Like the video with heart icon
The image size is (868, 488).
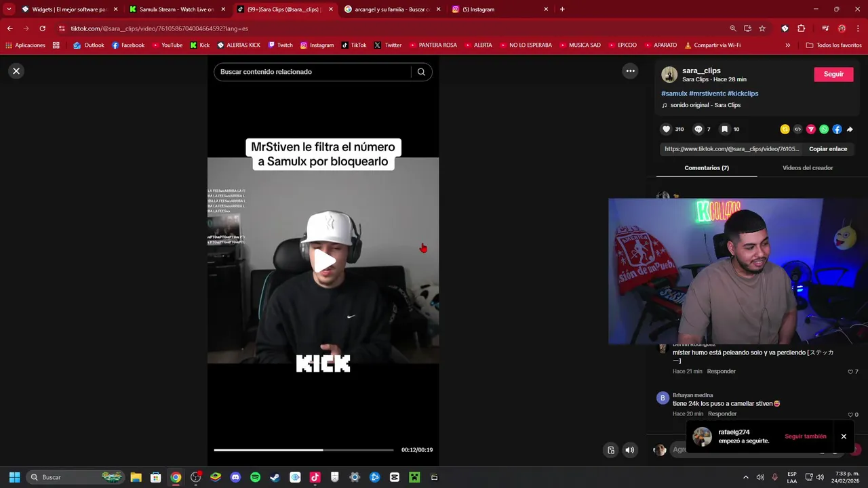click(666, 129)
